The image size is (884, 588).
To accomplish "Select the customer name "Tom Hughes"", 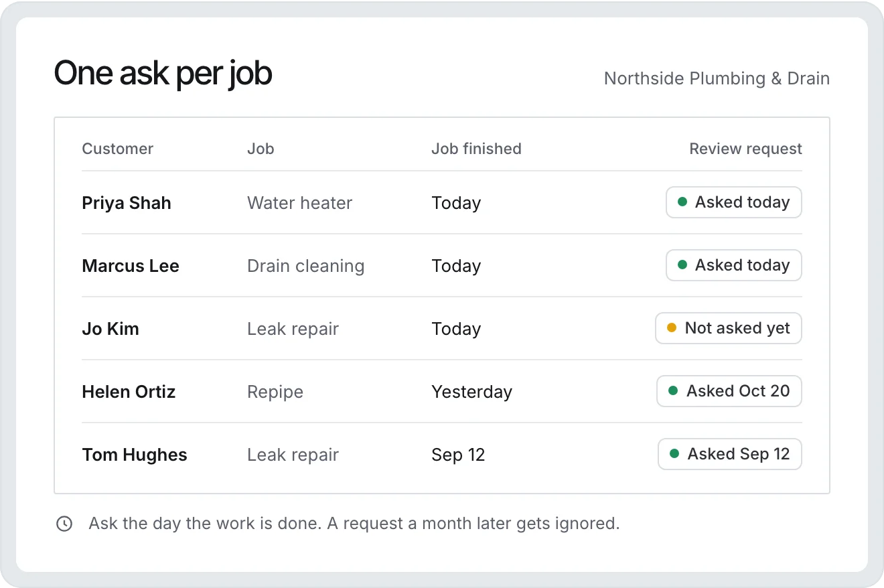I will click(x=135, y=455).
